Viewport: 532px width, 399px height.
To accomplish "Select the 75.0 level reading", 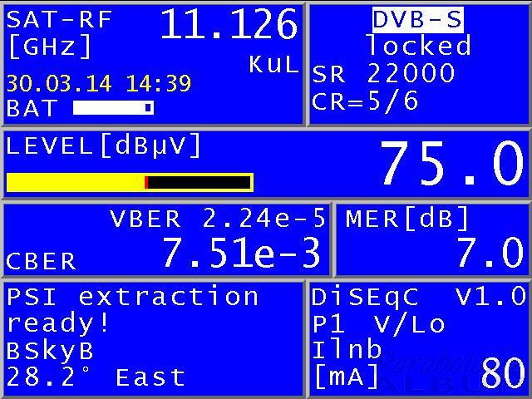I will point(451,164).
